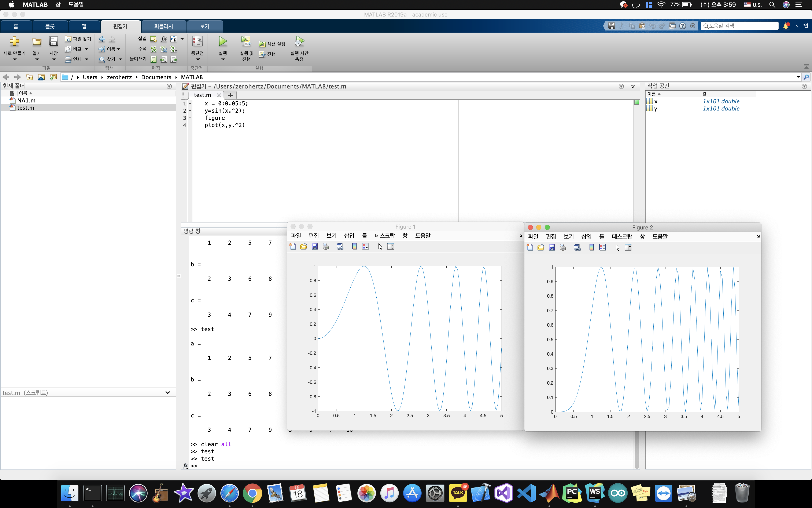
Task: Switch to the View (보기) ribbon tab
Action: (x=205, y=26)
